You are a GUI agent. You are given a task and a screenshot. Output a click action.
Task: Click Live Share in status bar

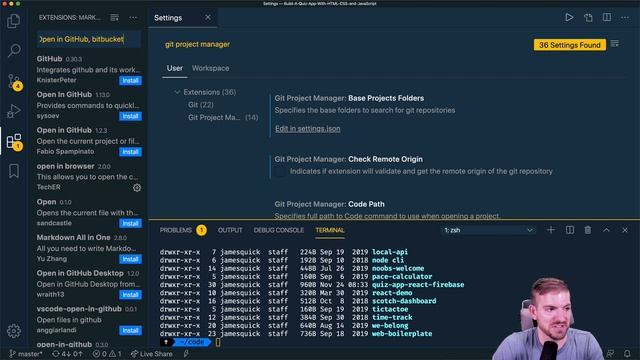[151, 354]
